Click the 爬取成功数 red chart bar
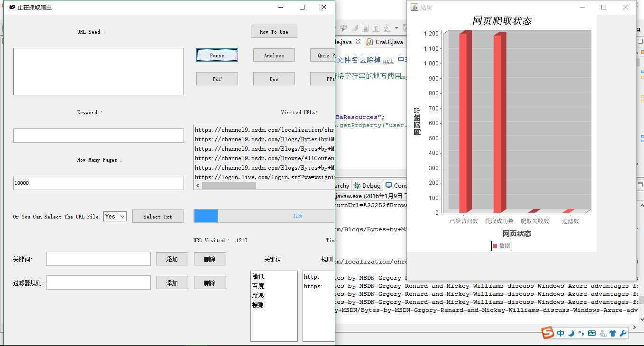Viewport: 644px width, 346px height. coord(499,123)
